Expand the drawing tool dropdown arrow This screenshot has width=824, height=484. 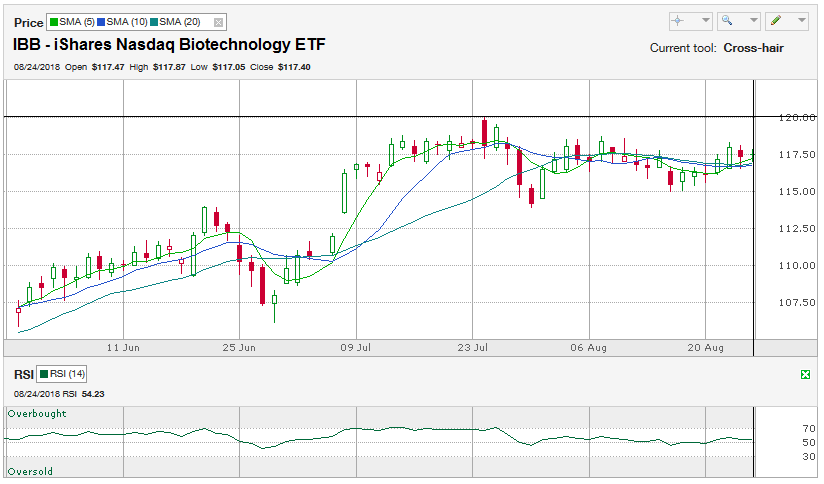click(802, 21)
